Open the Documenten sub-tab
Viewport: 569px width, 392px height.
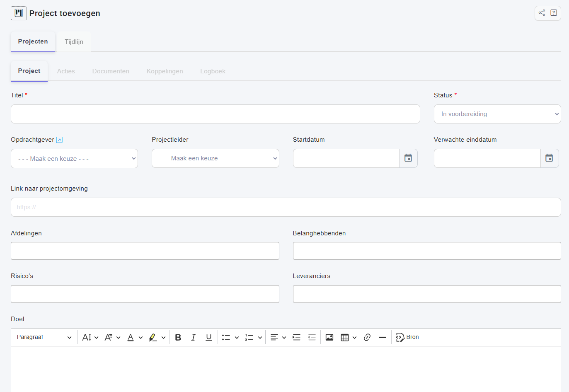[111, 71]
